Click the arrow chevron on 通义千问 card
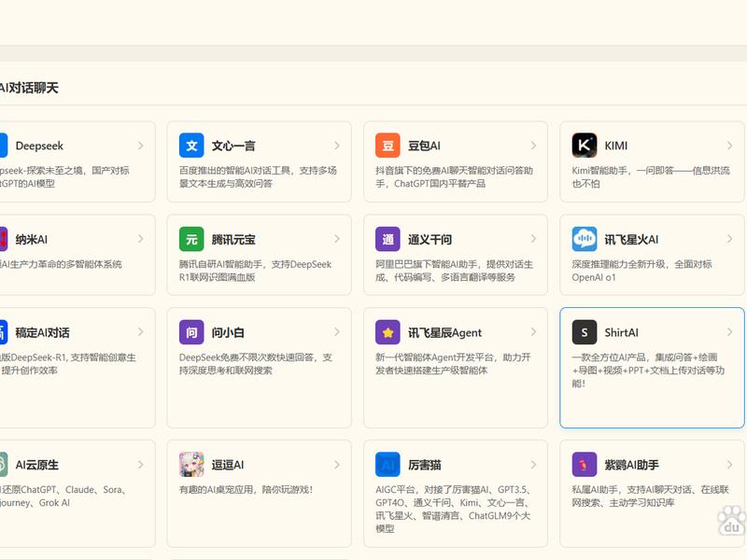The image size is (747, 560). tap(533, 239)
